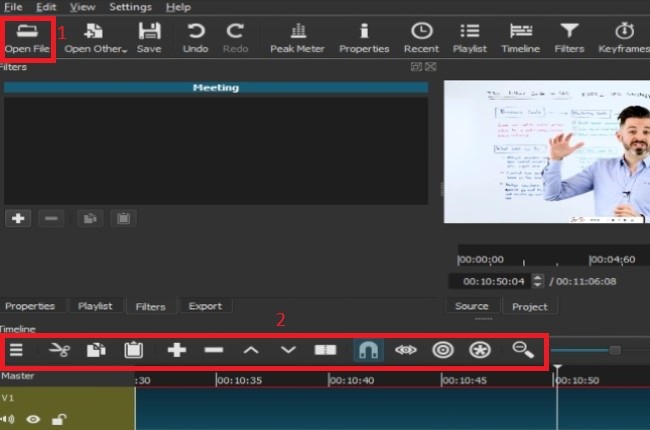Show the Recent files panel
This screenshot has height=430, width=650.
click(421, 38)
